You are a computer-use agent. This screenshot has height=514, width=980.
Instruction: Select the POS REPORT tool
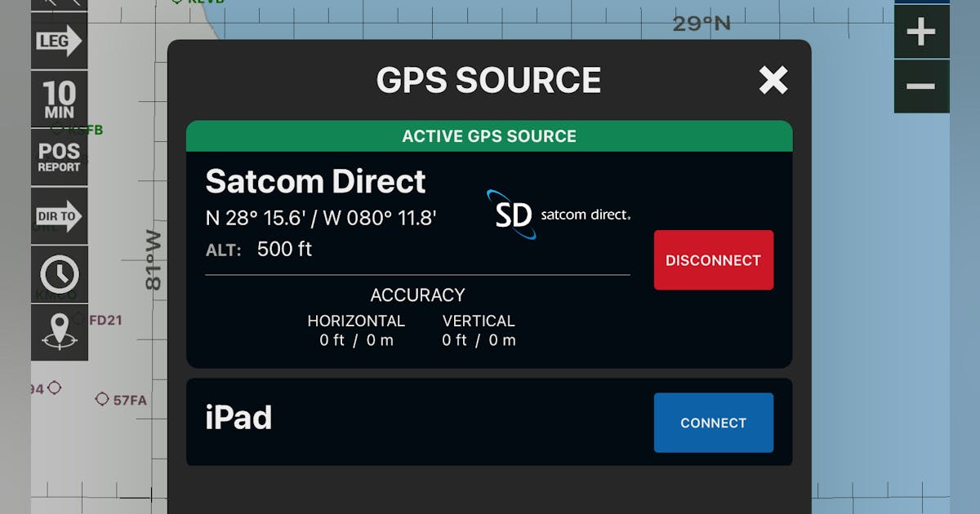click(58, 157)
